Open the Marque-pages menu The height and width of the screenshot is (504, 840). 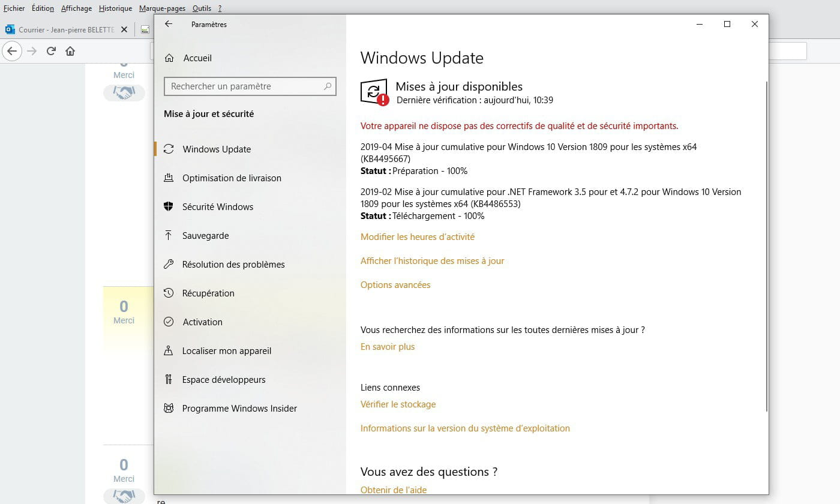[x=162, y=8]
